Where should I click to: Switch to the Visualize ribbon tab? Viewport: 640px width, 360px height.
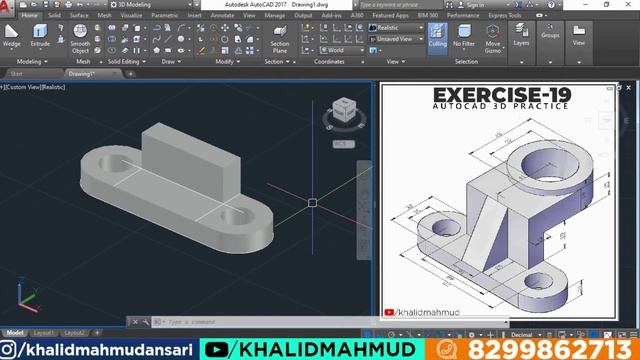click(131, 16)
